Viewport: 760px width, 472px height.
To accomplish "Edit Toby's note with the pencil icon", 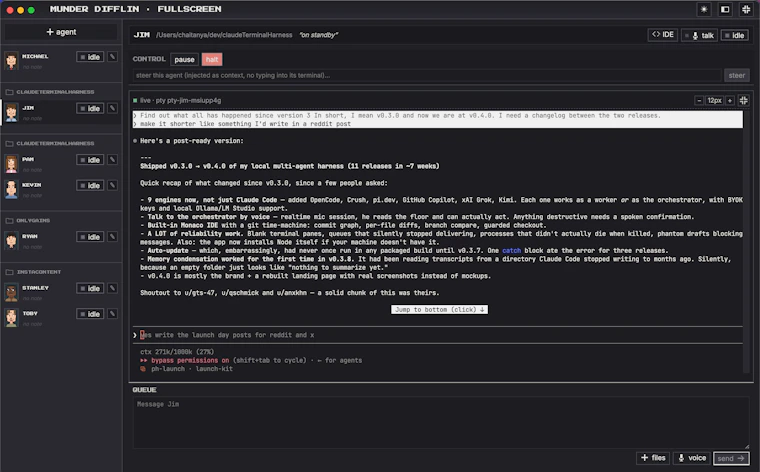I will (x=112, y=314).
